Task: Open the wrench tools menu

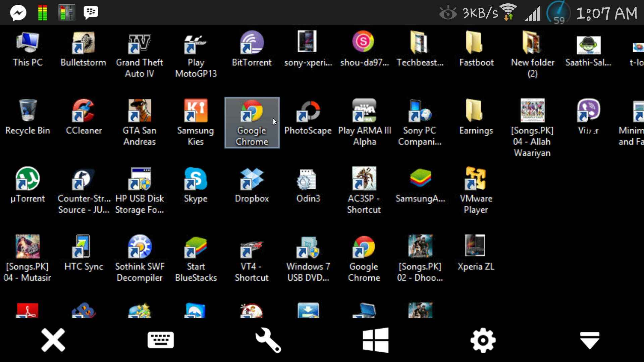Action: (268, 340)
